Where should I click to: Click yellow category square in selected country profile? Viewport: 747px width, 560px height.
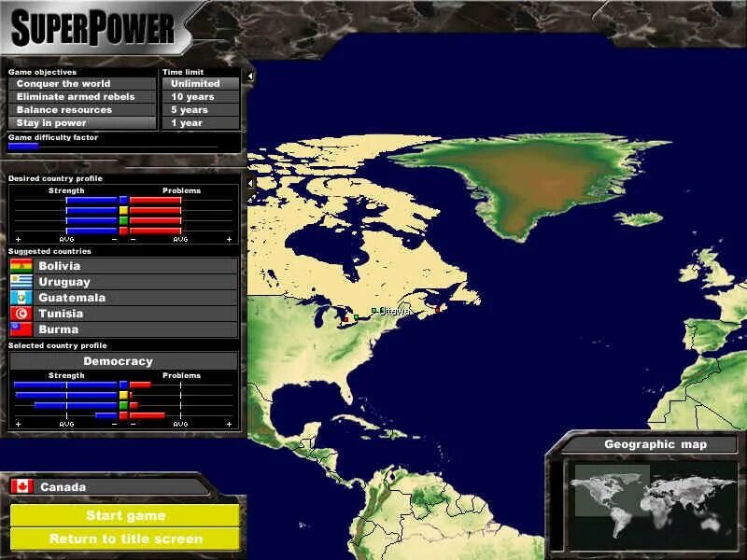pos(123,395)
